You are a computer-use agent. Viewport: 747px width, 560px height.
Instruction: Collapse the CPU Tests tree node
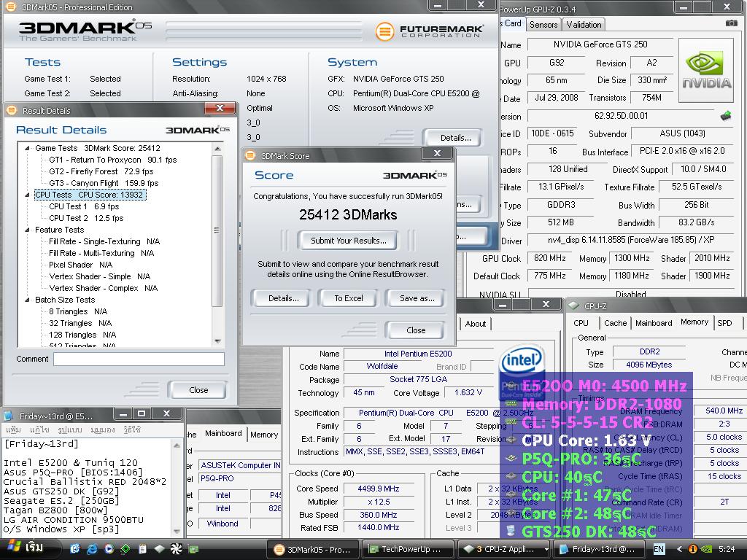27,195
